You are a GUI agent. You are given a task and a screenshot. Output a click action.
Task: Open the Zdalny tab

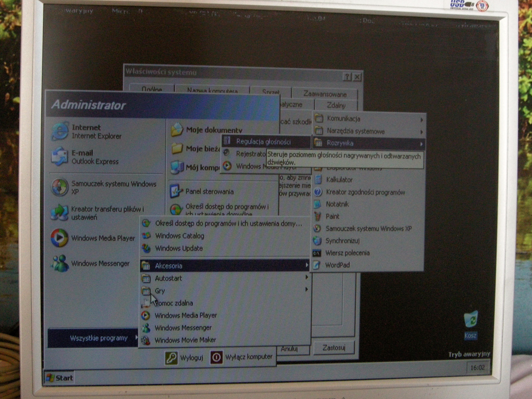[x=336, y=105]
